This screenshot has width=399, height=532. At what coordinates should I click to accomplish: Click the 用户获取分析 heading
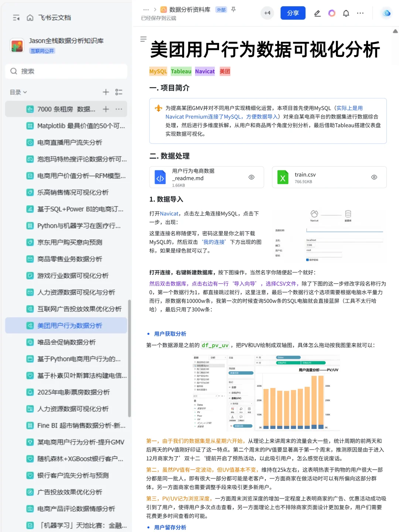click(x=170, y=334)
